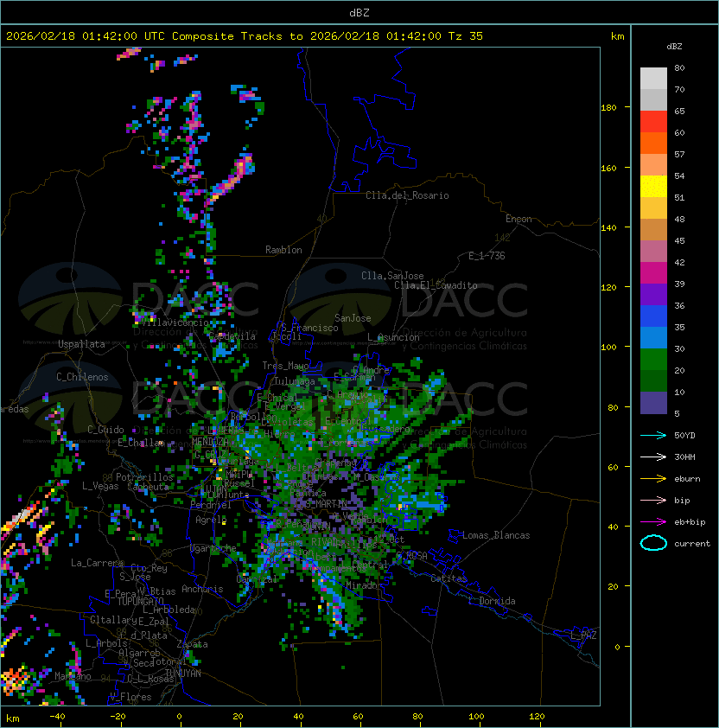Click the white 30HM arrow in legend
The width and height of the screenshot is (719, 728).
pyautogui.click(x=653, y=457)
